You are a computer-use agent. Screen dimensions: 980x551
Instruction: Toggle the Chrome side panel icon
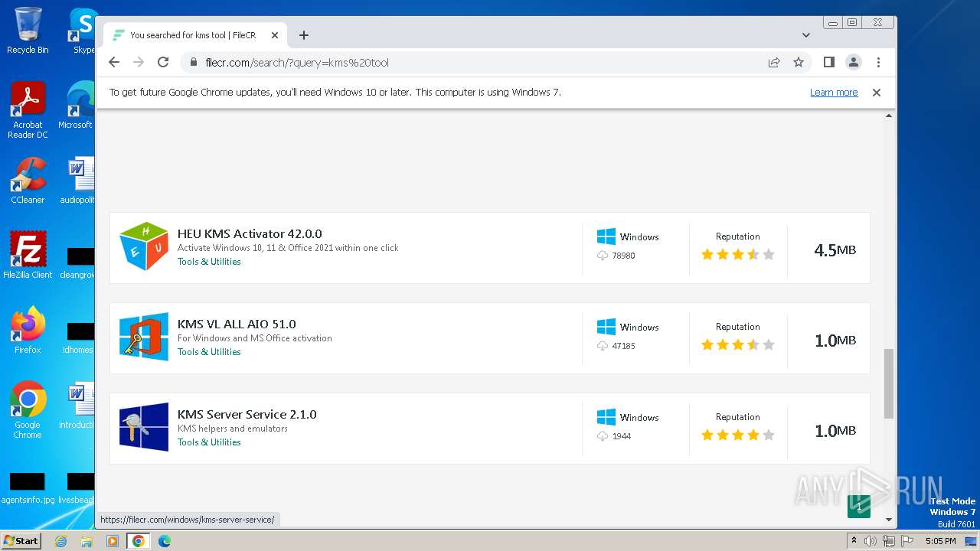pos(828,63)
